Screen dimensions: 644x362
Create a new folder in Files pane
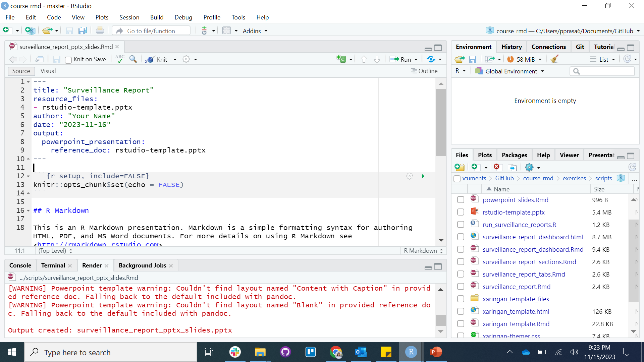pos(460,167)
